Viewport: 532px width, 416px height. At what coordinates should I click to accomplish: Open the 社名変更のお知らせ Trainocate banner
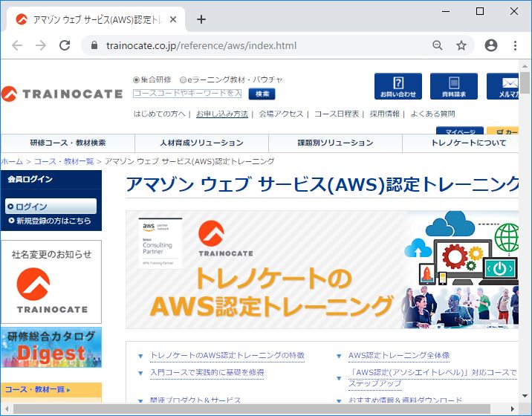51,282
